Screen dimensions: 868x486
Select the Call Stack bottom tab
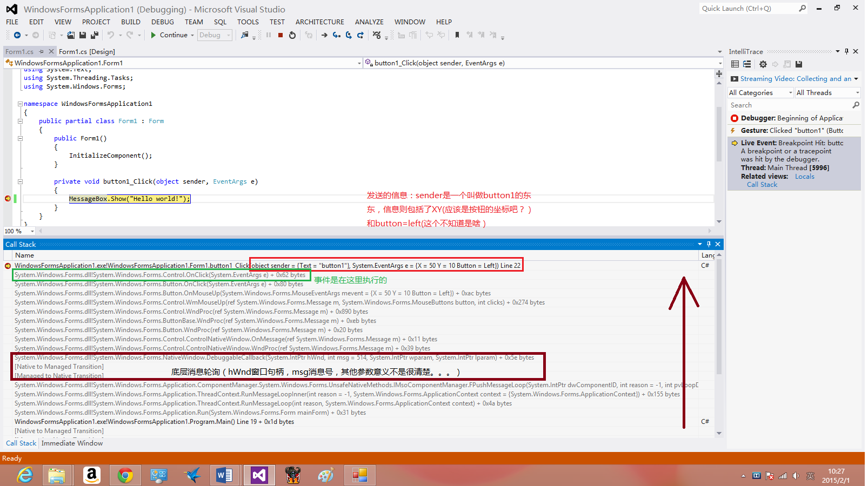coord(21,443)
